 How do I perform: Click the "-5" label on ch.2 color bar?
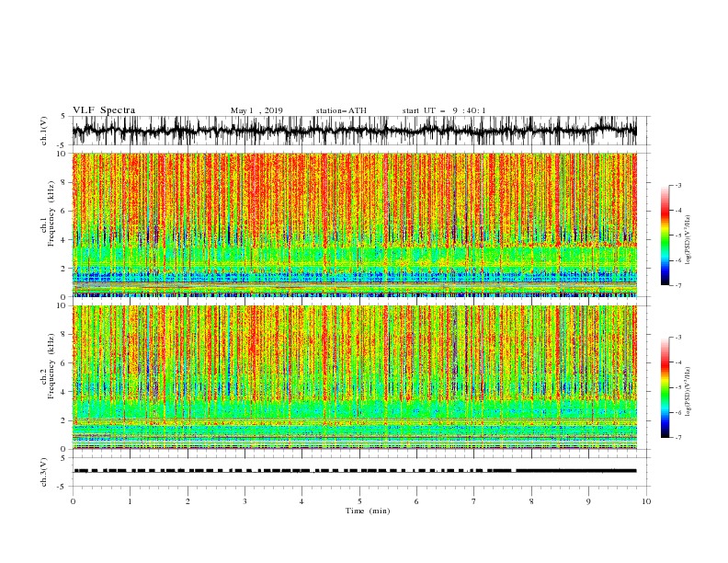click(677, 387)
